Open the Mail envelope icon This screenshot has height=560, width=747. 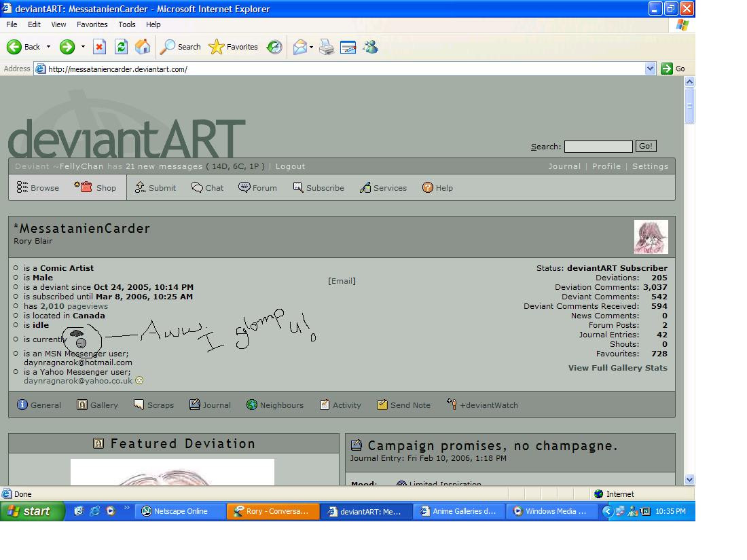[299, 47]
